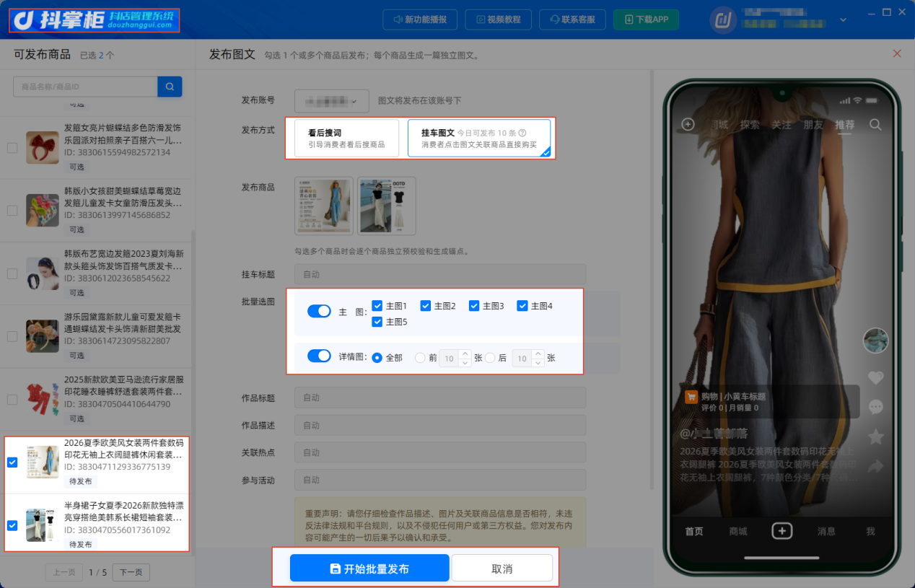Select the 前 radio for detail images
915x588 pixels.
[x=420, y=358]
